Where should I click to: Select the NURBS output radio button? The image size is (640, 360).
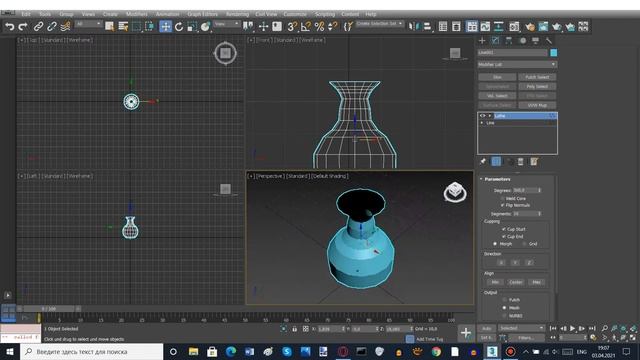click(x=504, y=316)
